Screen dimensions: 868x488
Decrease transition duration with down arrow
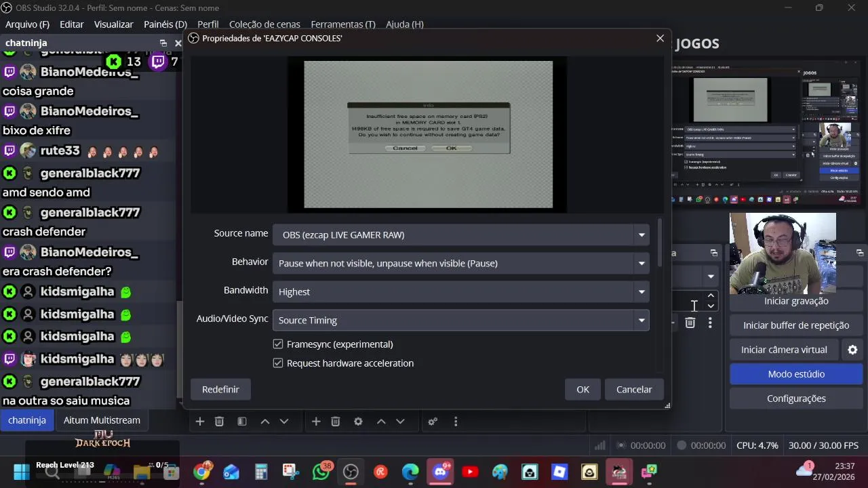[x=711, y=306]
